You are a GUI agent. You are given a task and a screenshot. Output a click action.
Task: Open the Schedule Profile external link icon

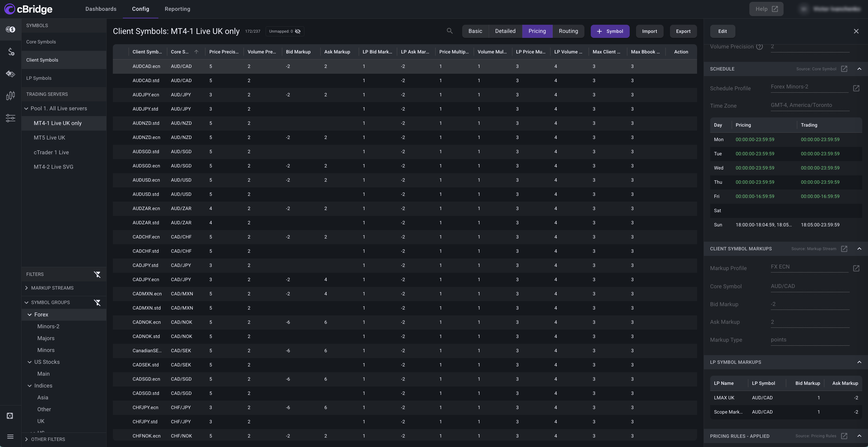856,88
